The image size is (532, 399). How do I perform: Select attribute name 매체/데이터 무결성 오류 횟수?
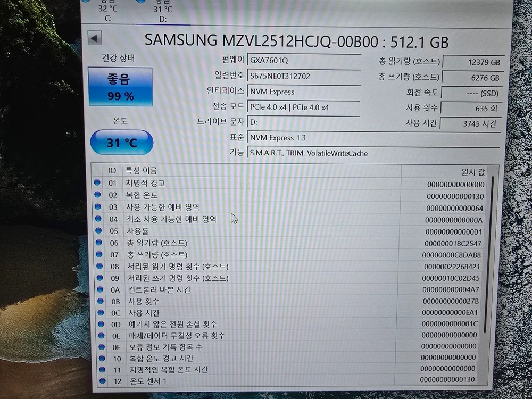[177, 336]
